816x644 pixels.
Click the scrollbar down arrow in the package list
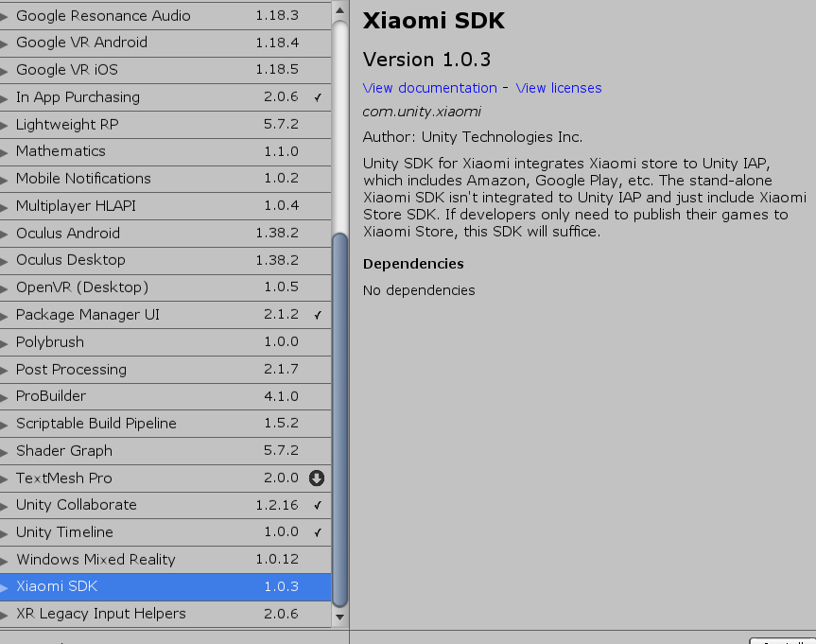(339, 618)
